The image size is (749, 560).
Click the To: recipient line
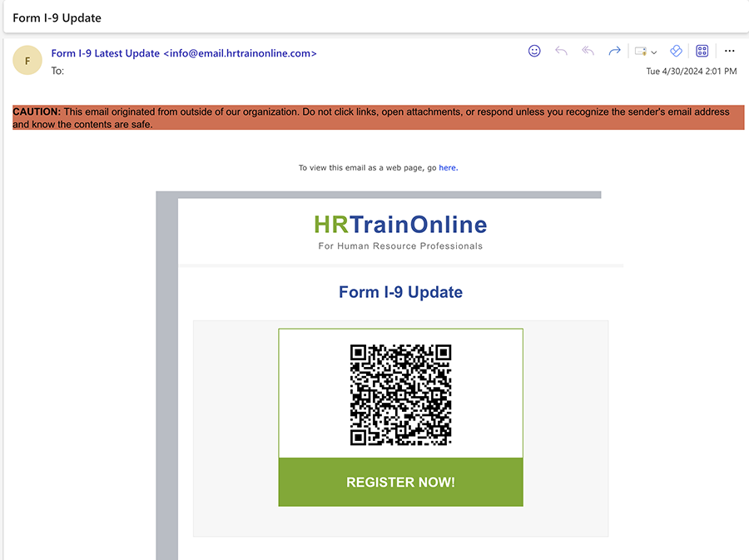click(58, 71)
